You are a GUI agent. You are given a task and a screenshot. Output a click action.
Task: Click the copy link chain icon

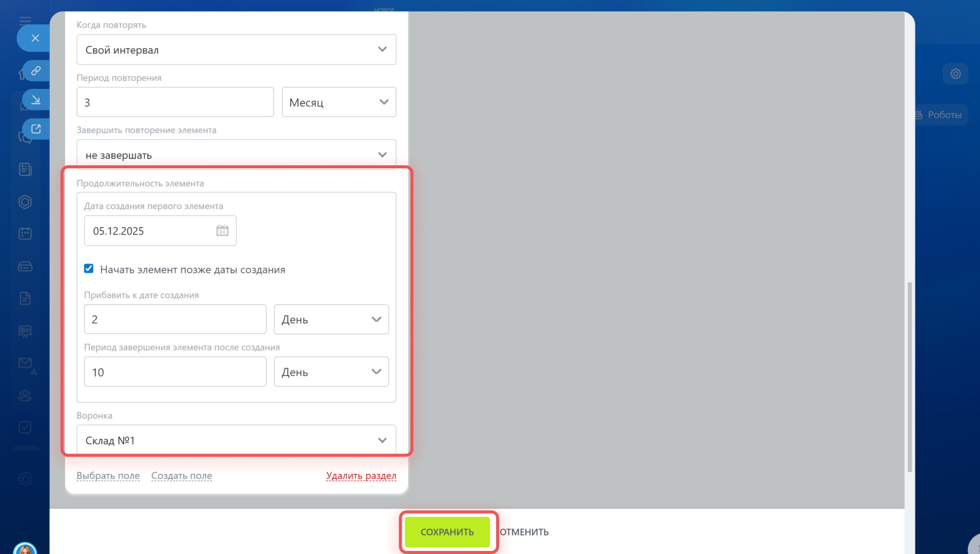pos(36,71)
